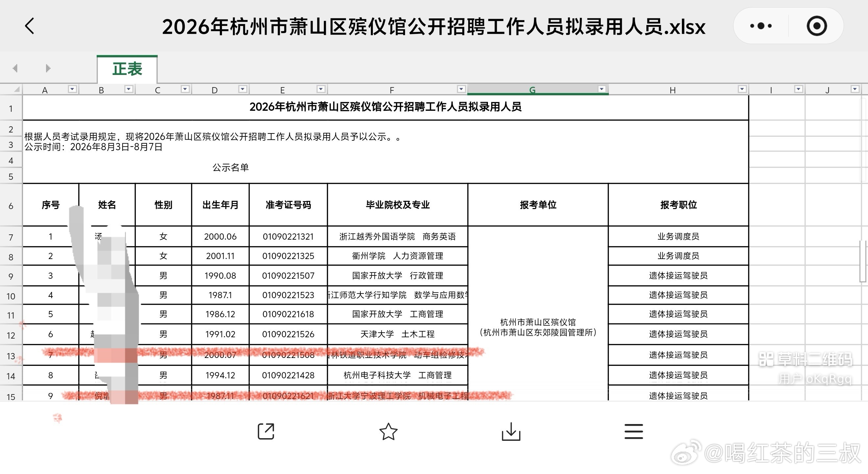Click birth date cell 2000.06
This screenshot has width=868, height=474.
tap(220, 236)
